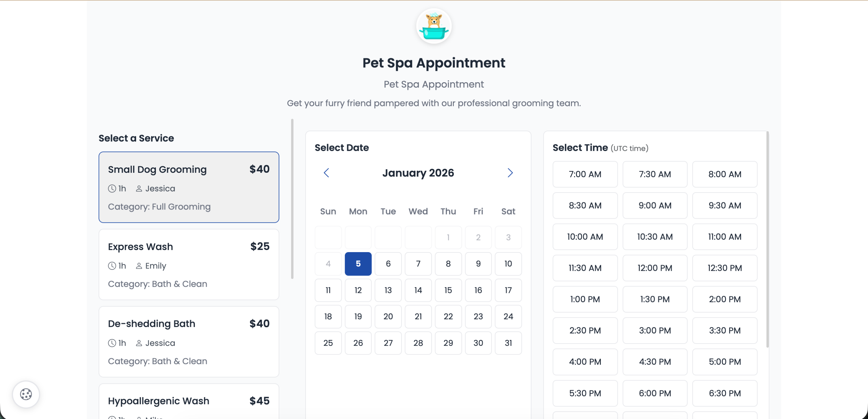The image size is (868, 419).
Task: Select the 9:30 AM time slot
Action: click(725, 206)
